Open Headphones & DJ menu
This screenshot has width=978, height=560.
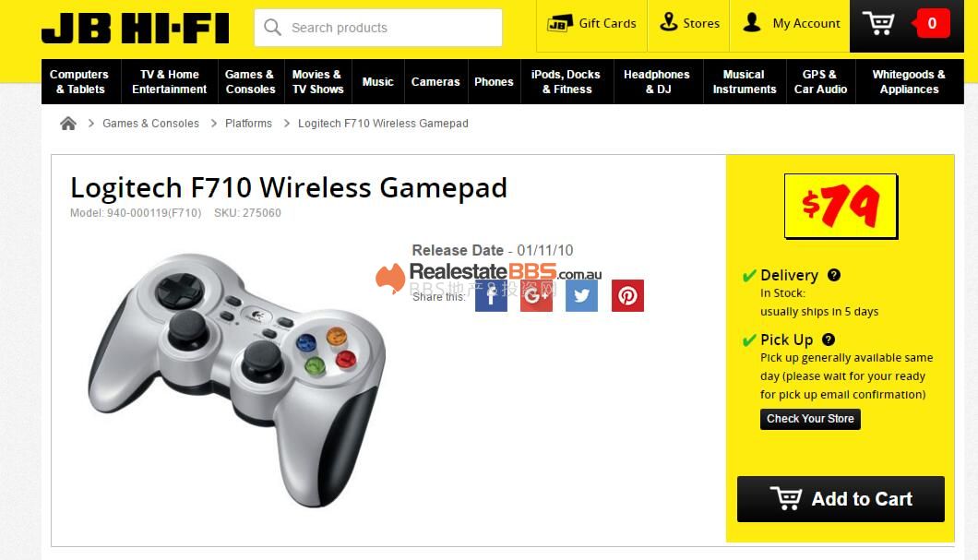[x=658, y=82]
